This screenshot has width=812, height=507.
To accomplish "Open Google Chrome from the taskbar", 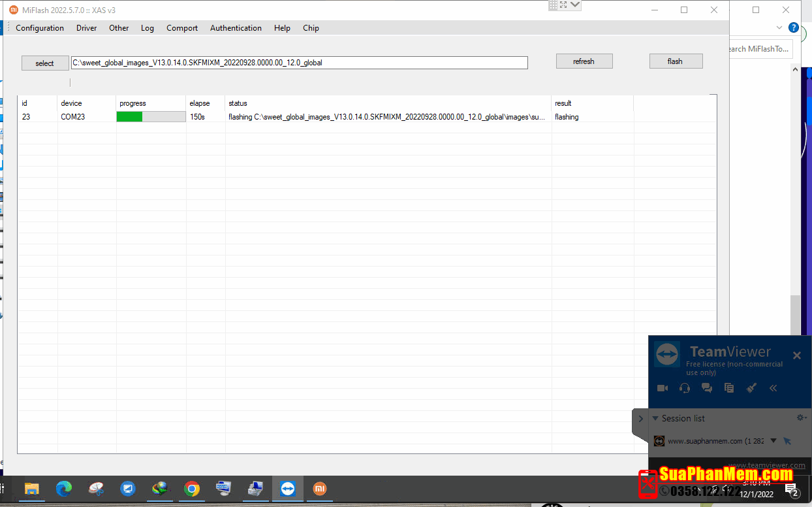I will [191, 489].
